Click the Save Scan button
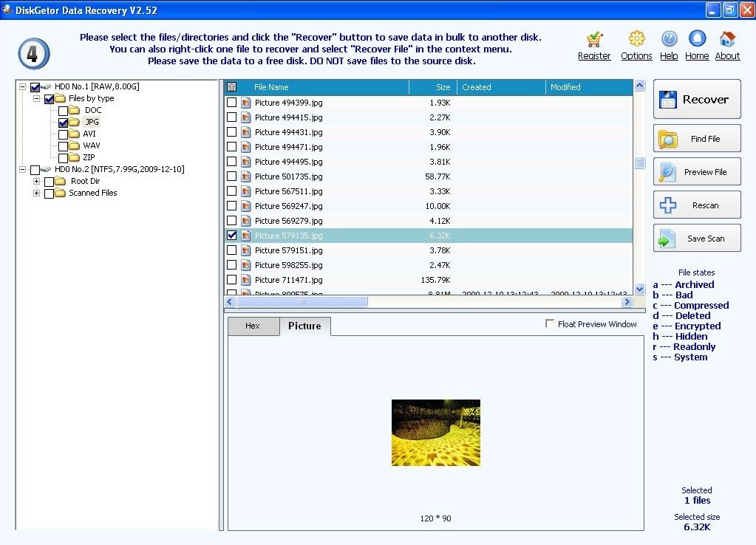Viewport: 756px width, 545px height. pyautogui.click(x=697, y=239)
